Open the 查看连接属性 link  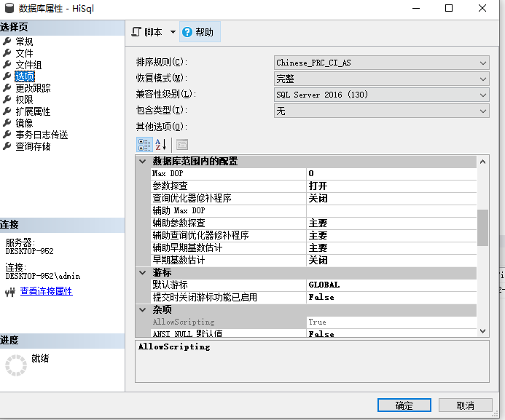point(47,291)
